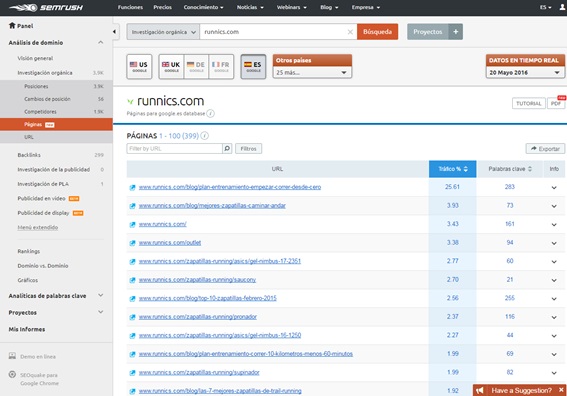
Task: Open Empresa menu
Action: click(x=366, y=7)
